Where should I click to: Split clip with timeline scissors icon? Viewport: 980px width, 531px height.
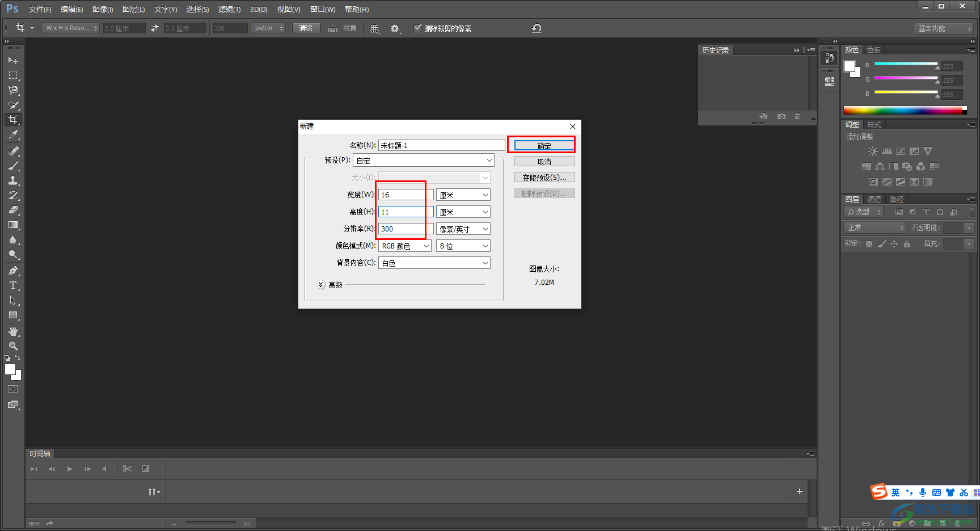tap(127, 469)
